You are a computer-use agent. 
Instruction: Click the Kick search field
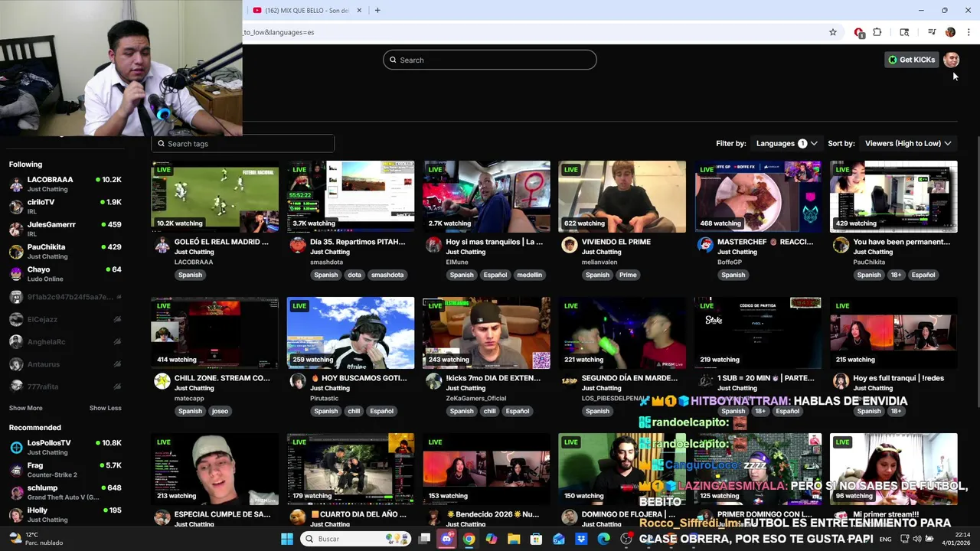(x=490, y=60)
